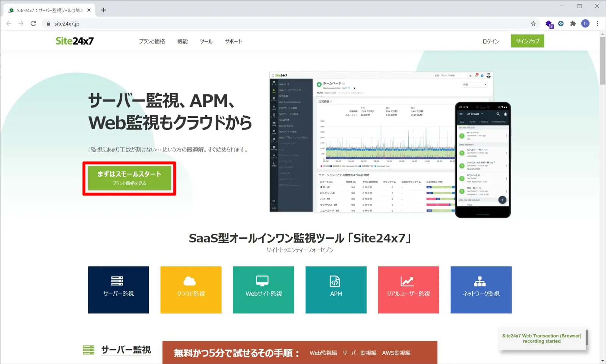Click the browser back arrow
Screen dimensions: 606x364
pyautogui.click(x=9, y=23)
